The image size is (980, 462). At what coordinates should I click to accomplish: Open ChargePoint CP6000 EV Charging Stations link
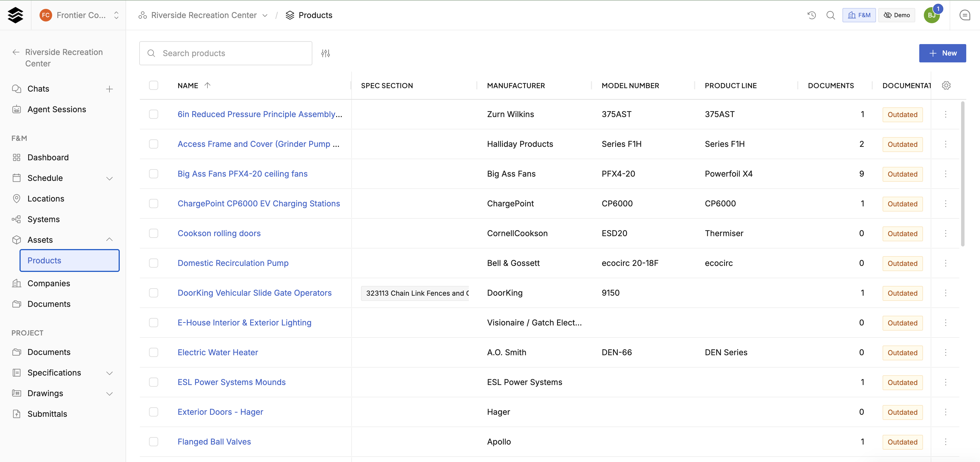(259, 204)
